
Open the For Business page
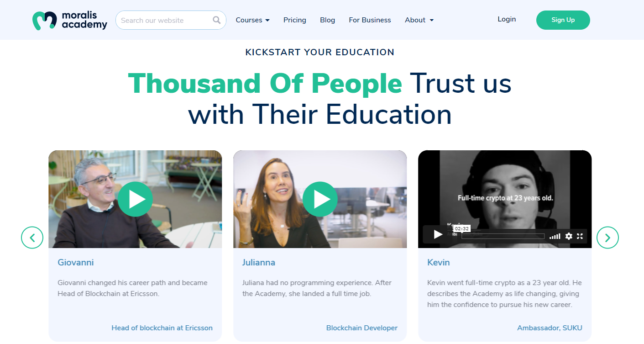point(370,20)
